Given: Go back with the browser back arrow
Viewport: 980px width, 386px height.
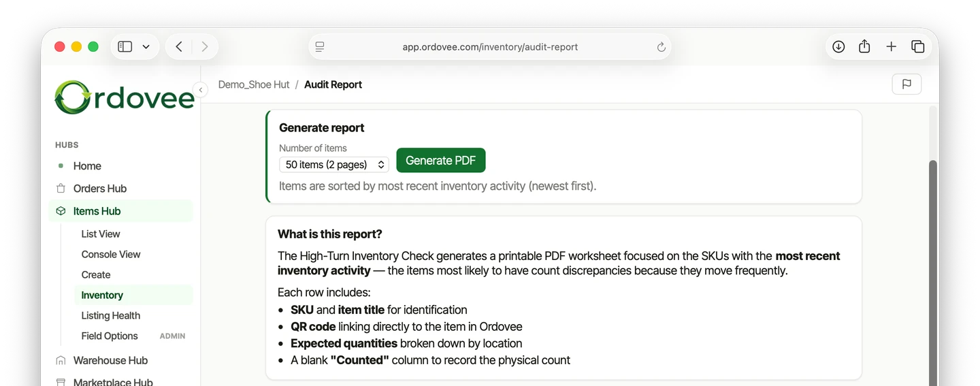Looking at the screenshot, I should click(179, 47).
